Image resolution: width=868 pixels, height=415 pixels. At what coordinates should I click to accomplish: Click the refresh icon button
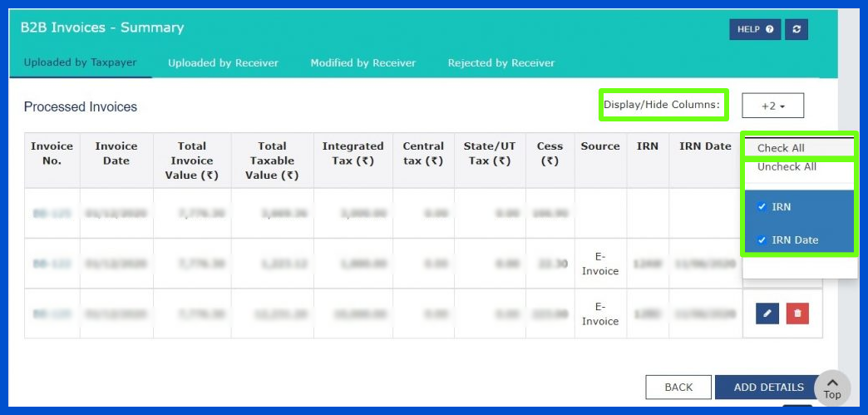pyautogui.click(x=796, y=29)
